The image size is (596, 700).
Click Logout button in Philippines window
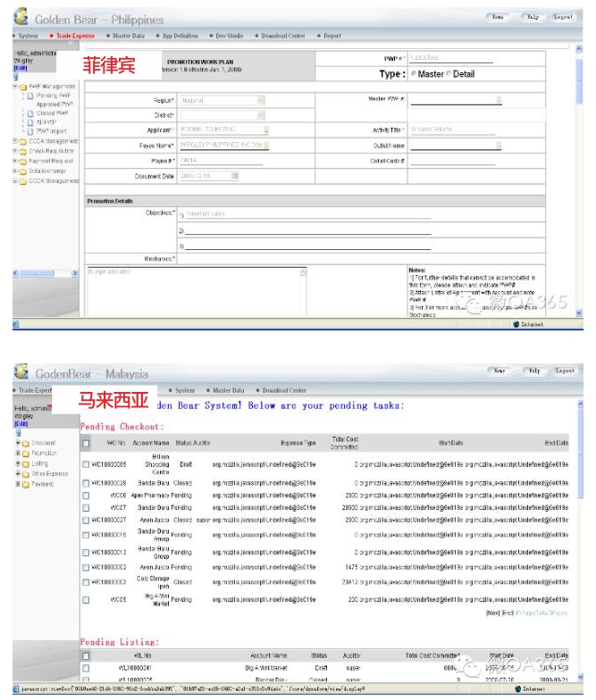pos(563,17)
